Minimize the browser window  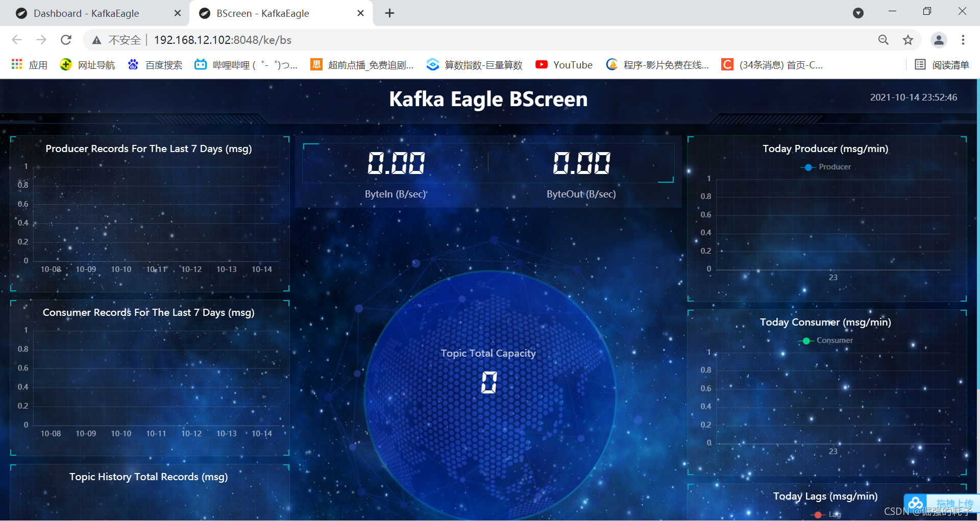[x=892, y=11]
